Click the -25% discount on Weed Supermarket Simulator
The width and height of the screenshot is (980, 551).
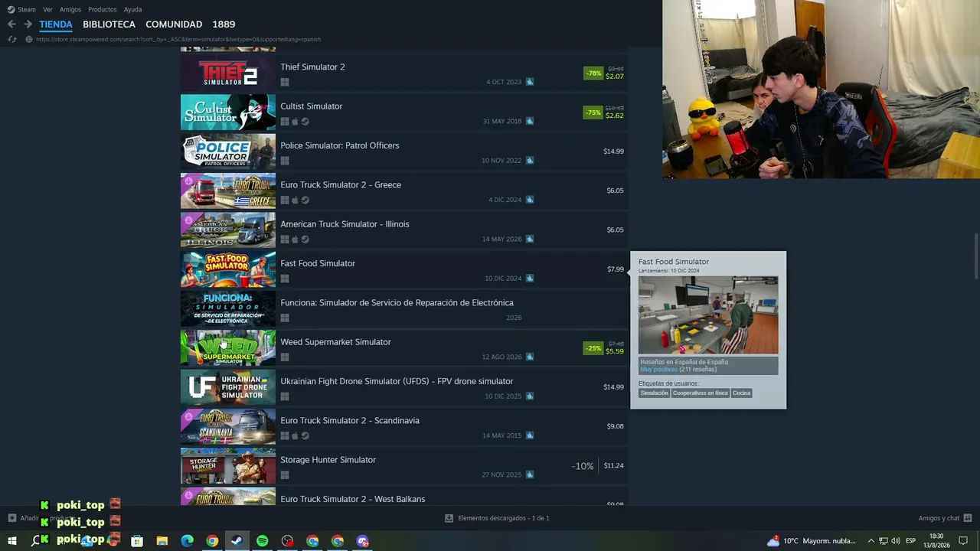(593, 348)
